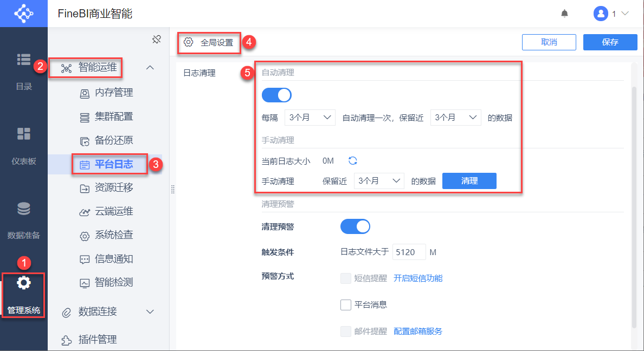Screen dimensions: 644x351
Task: Refresh the current log size
Action: tap(353, 161)
